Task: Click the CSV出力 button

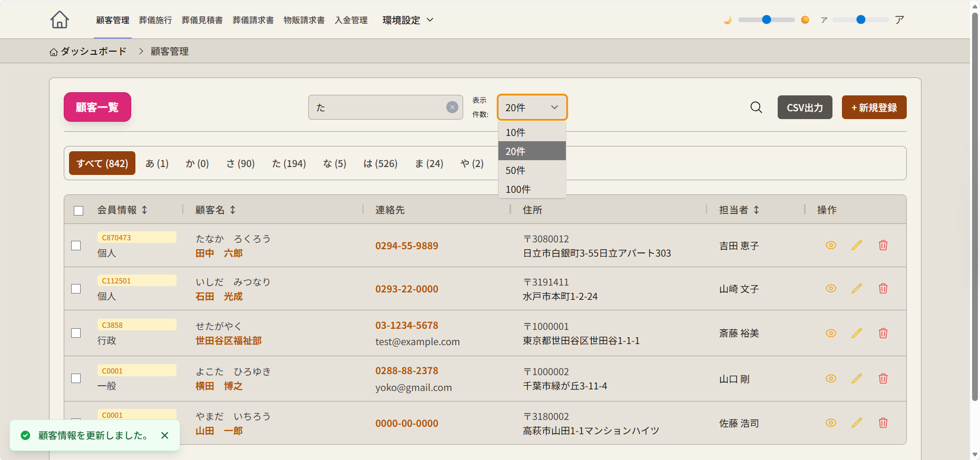Action: point(805,107)
